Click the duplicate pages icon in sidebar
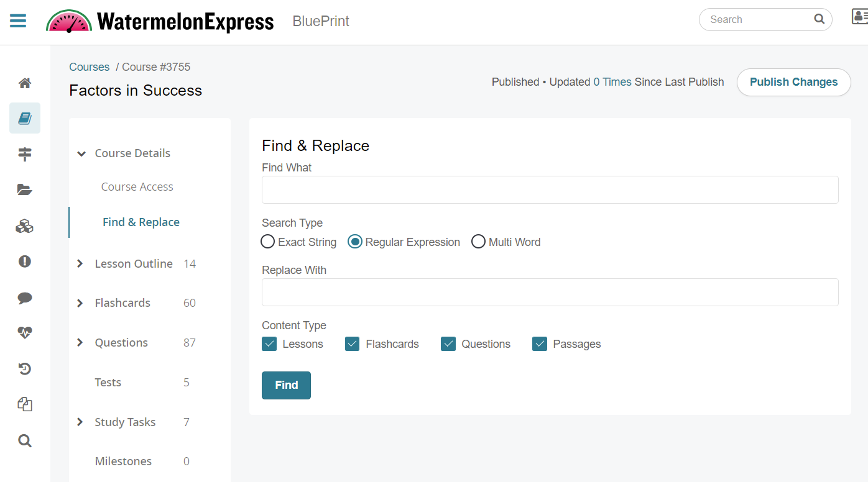 tap(24, 404)
